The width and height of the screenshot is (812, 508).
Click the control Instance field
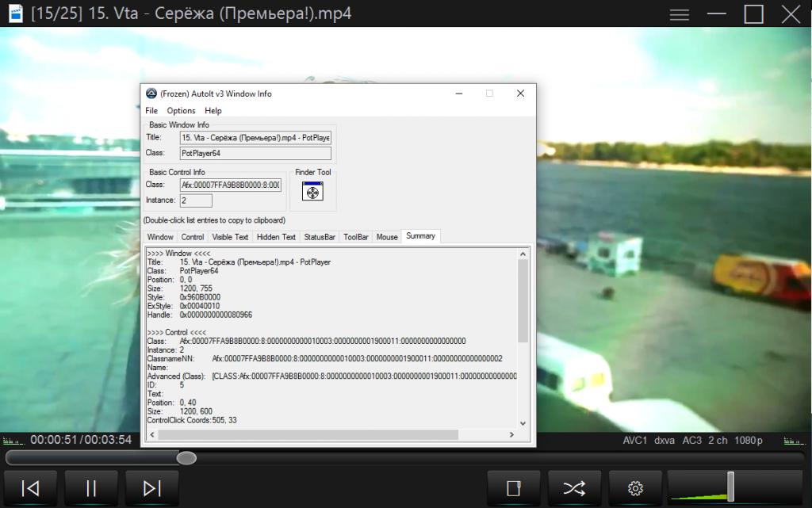pyautogui.click(x=196, y=201)
